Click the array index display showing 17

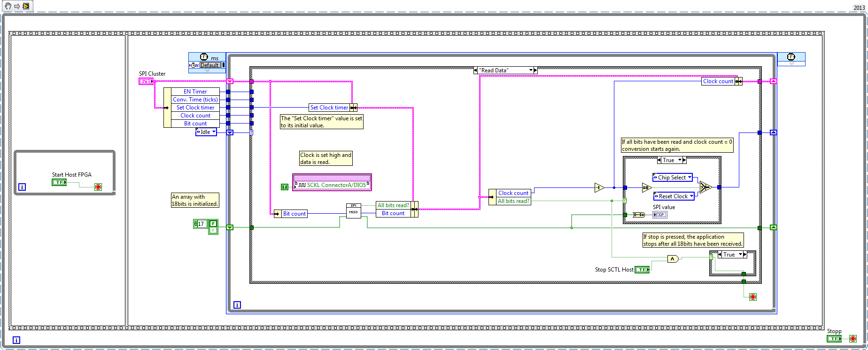coord(200,224)
